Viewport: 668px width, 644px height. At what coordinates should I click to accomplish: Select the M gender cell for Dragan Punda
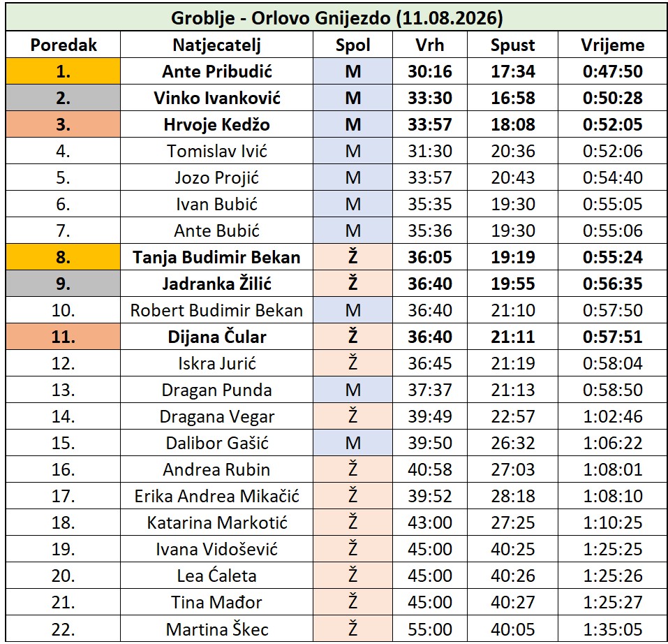point(352,390)
